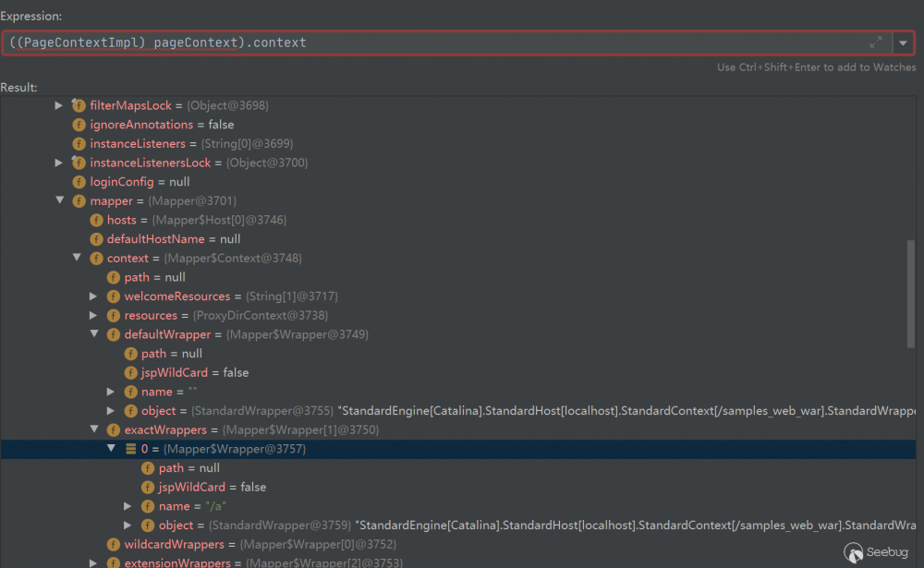924x568 pixels.
Task: Select the name = "/a" entry
Action: pyautogui.click(x=174, y=506)
